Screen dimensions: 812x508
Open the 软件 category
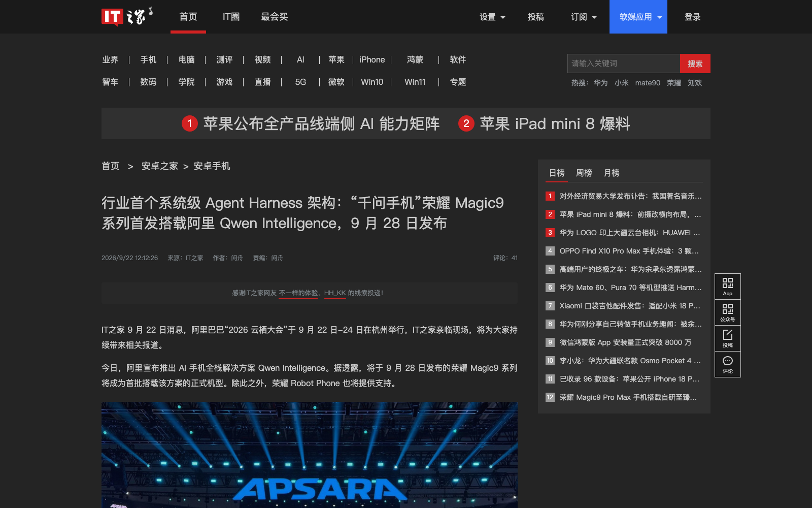pyautogui.click(x=458, y=59)
